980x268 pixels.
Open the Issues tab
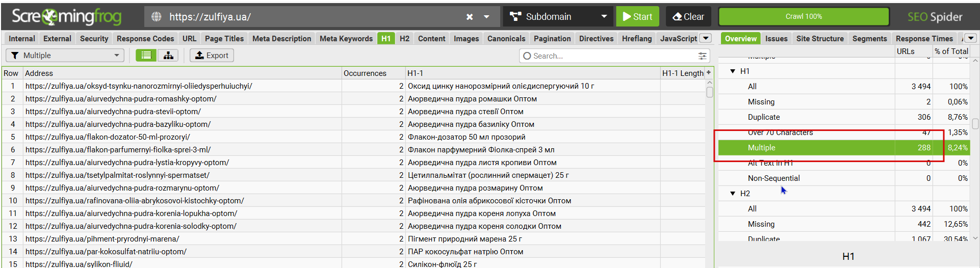coord(776,39)
